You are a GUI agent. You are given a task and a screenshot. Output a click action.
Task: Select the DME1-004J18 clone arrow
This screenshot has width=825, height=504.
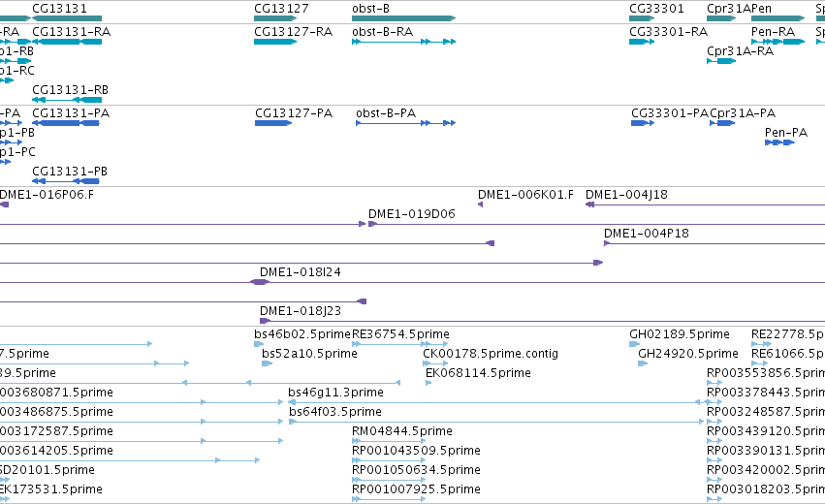coord(705,205)
